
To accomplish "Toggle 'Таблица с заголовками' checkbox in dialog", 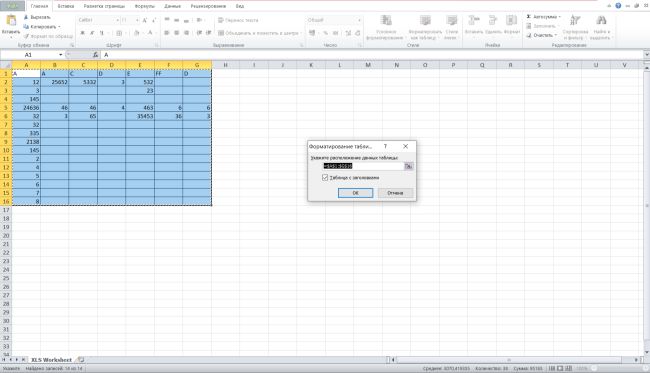I will pyautogui.click(x=325, y=177).
